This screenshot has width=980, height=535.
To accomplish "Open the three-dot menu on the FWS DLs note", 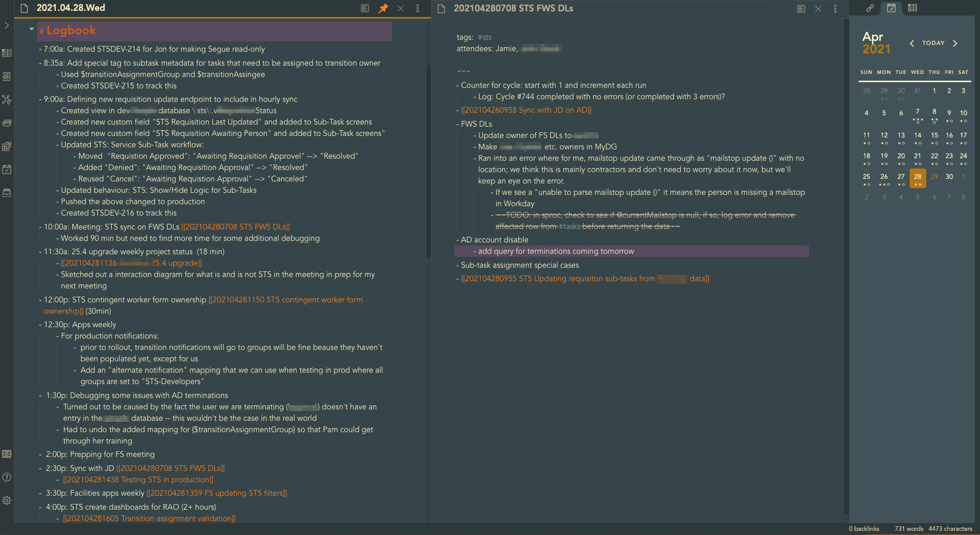I will pyautogui.click(x=836, y=9).
